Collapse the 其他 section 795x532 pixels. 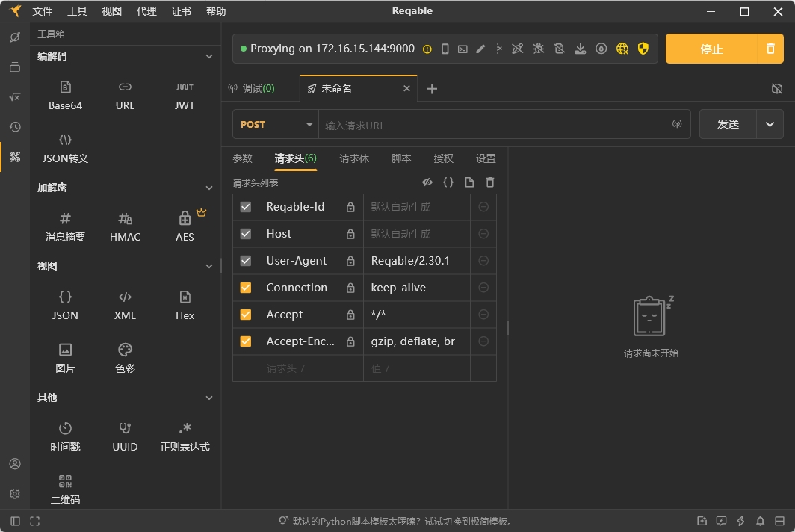point(209,398)
